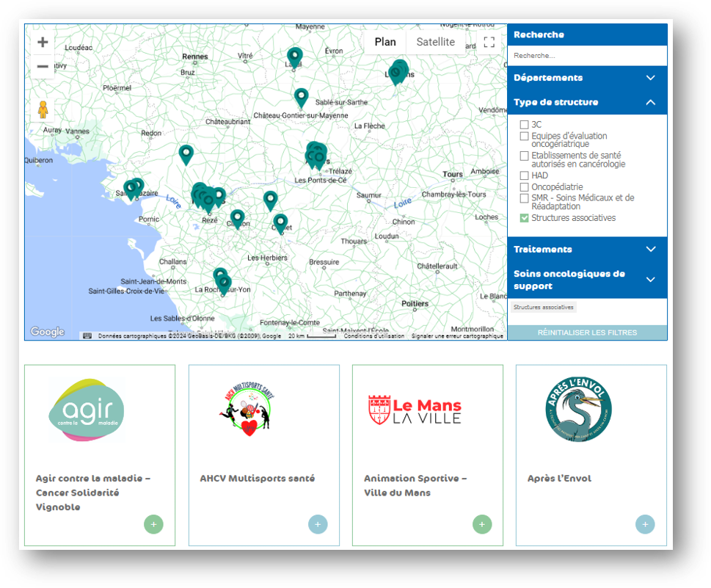711x588 pixels.
Task: Click the AHCV Multisports logo thumbnail
Action: [x=247, y=409]
